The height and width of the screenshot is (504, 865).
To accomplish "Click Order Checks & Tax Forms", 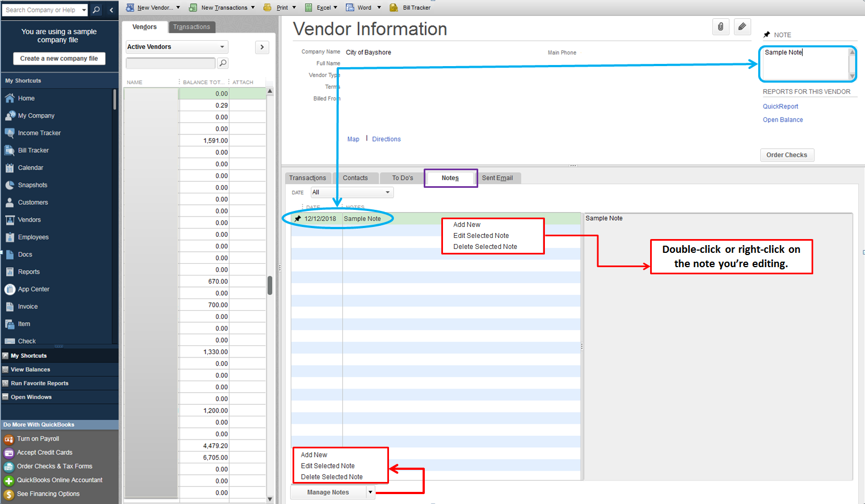I will click(55, 467).
